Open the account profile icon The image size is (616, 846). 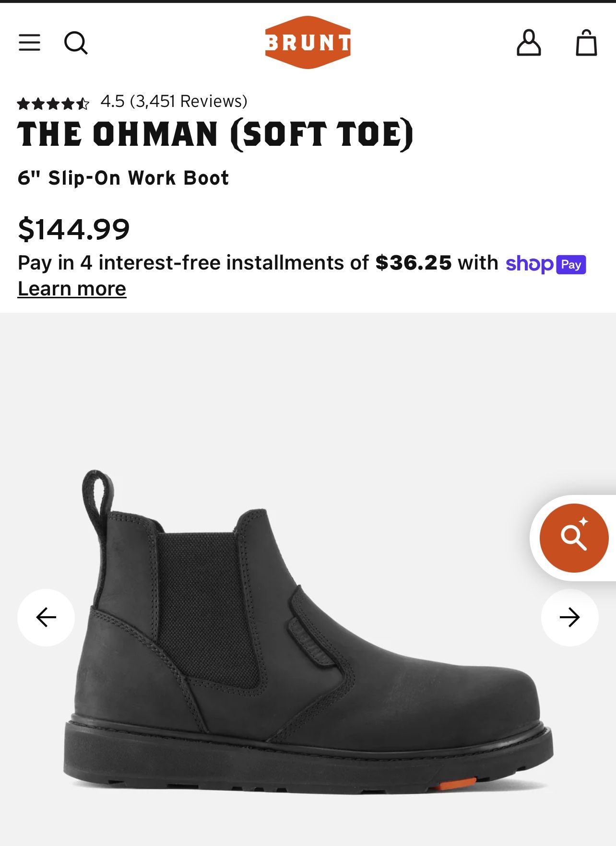click(529, 43)
